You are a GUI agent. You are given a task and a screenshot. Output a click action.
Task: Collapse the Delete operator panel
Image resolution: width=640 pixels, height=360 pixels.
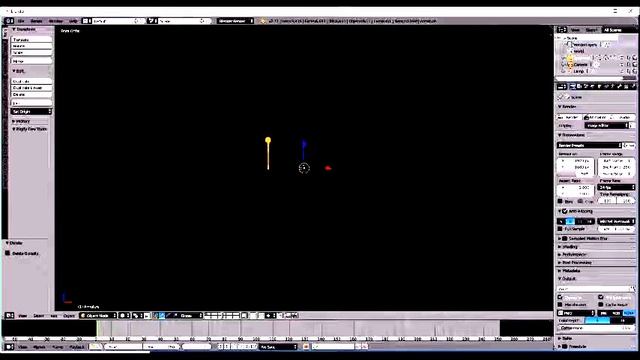click(15, 243)
